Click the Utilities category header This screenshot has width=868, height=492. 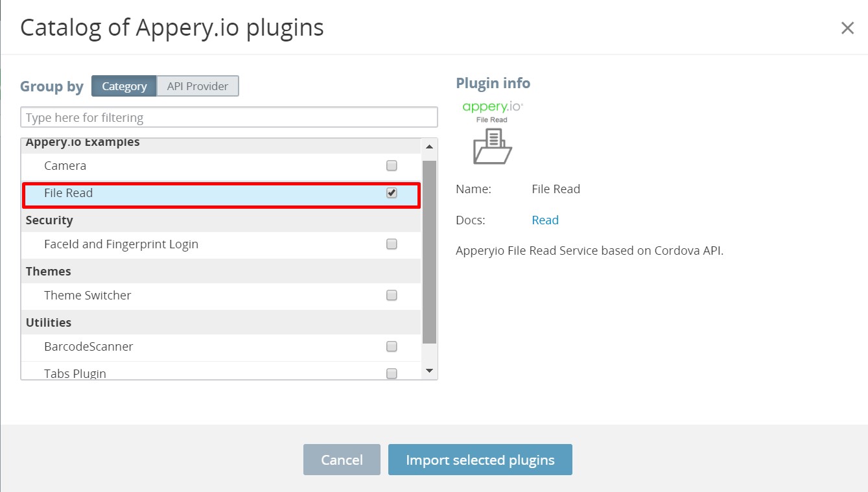click(x=221, y=322)
